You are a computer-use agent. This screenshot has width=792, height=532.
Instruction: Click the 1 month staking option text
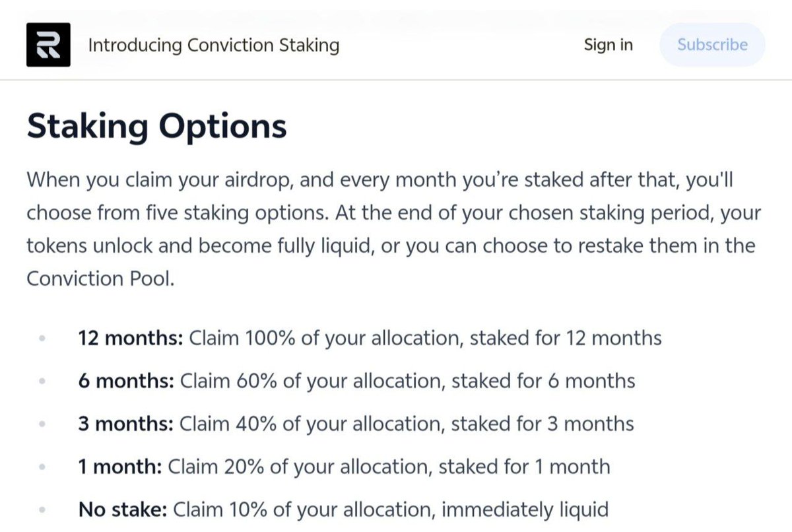coord(344,467)
